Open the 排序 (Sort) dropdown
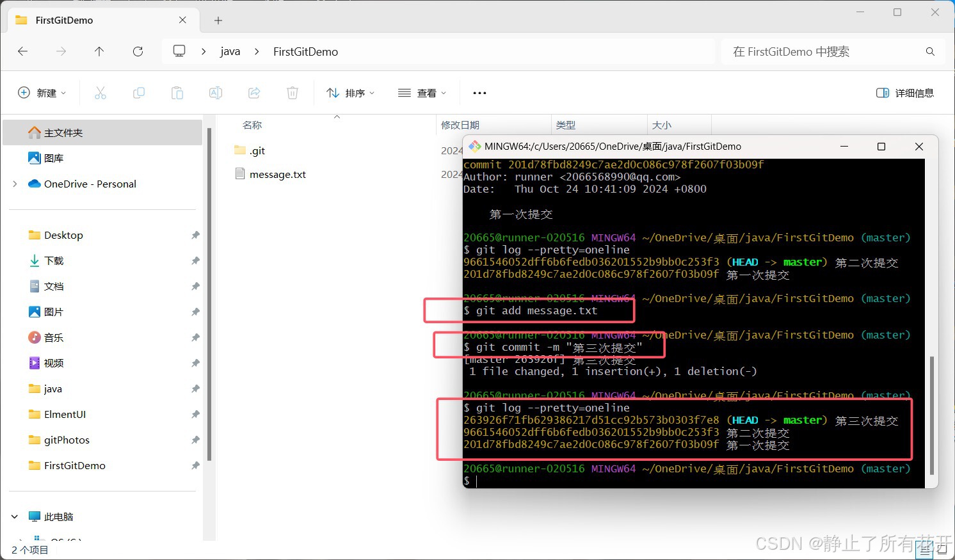The image size is (955, 560). pos(351,93)
